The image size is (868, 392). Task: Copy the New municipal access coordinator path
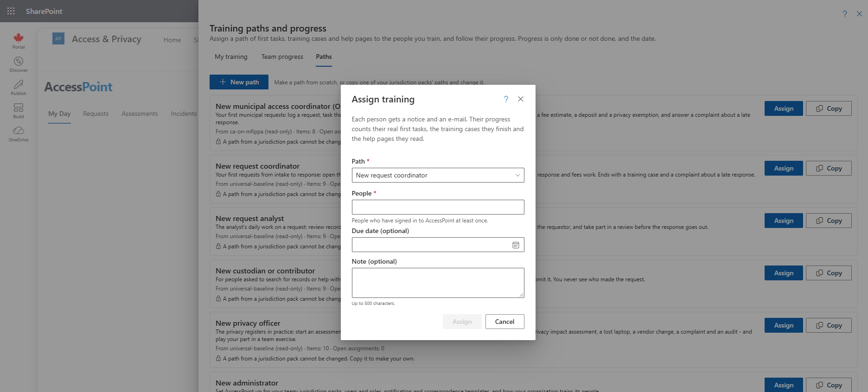[x=829, y=108]
